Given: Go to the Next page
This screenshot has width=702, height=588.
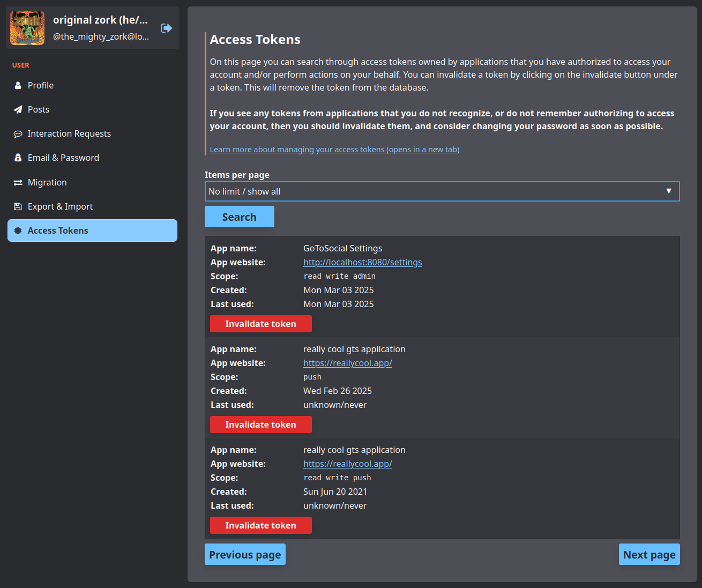Looking at the screenshot, I should click(x=649, y=555).
